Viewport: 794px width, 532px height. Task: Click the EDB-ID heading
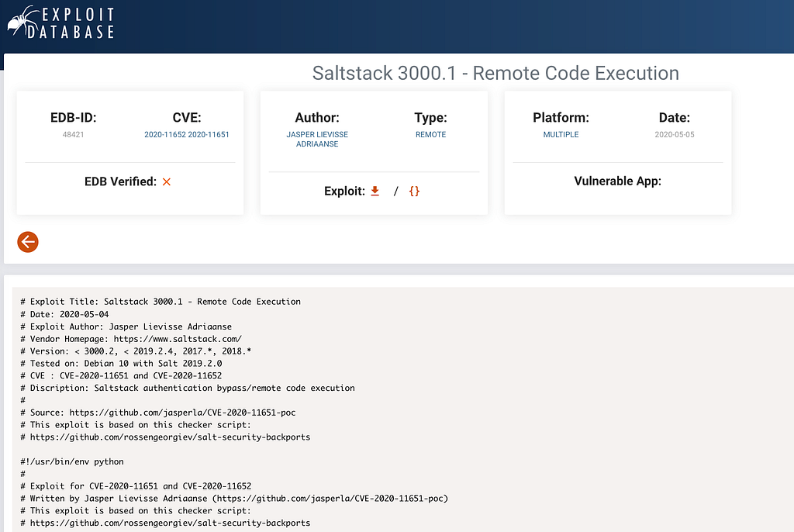click(74, 118)
